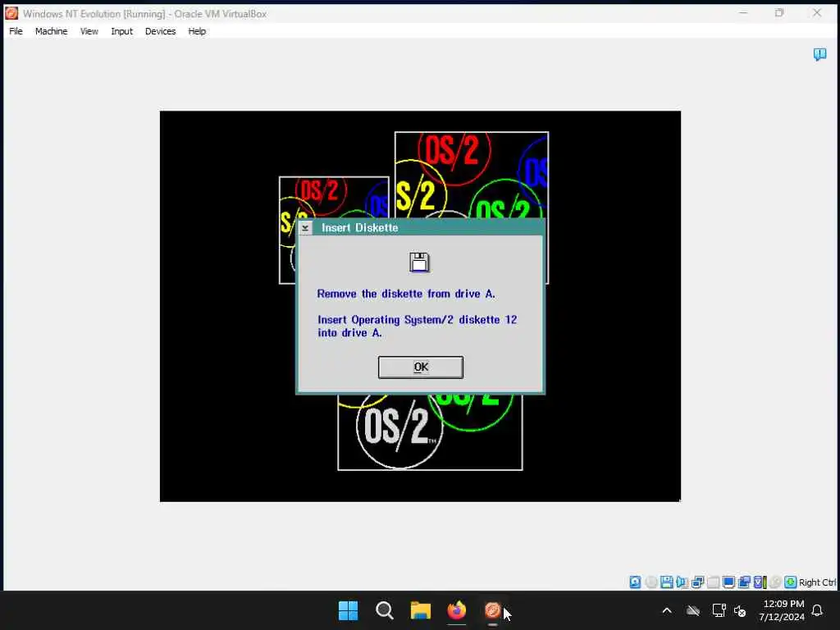The width and height of the screenshot is (840, 630).
Task: Open the Devices menu
Action: pos(160,31)
